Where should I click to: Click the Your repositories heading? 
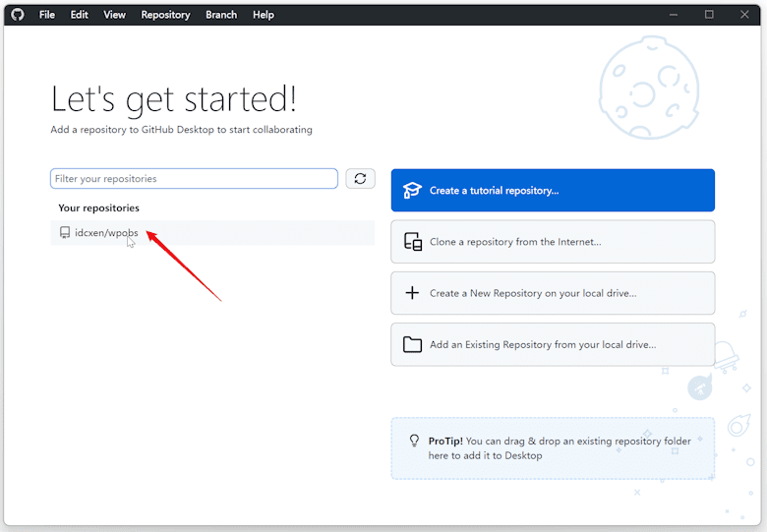[x=98, y=207]
